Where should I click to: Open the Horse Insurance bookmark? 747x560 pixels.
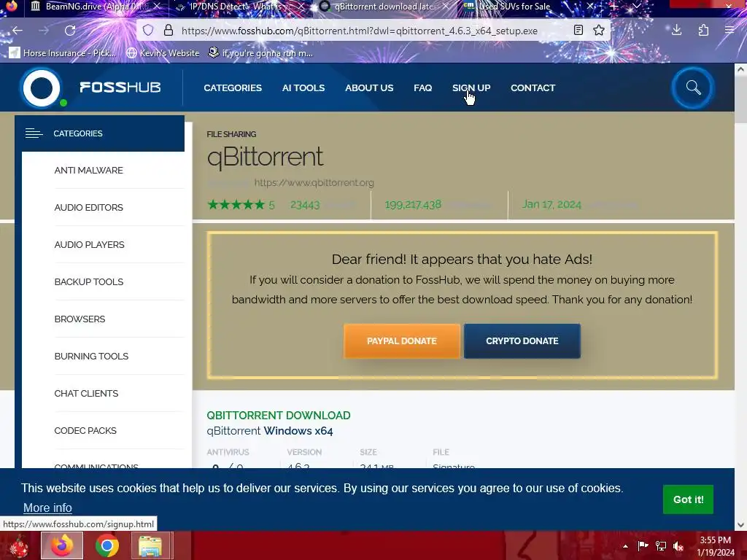coord(63,52)
